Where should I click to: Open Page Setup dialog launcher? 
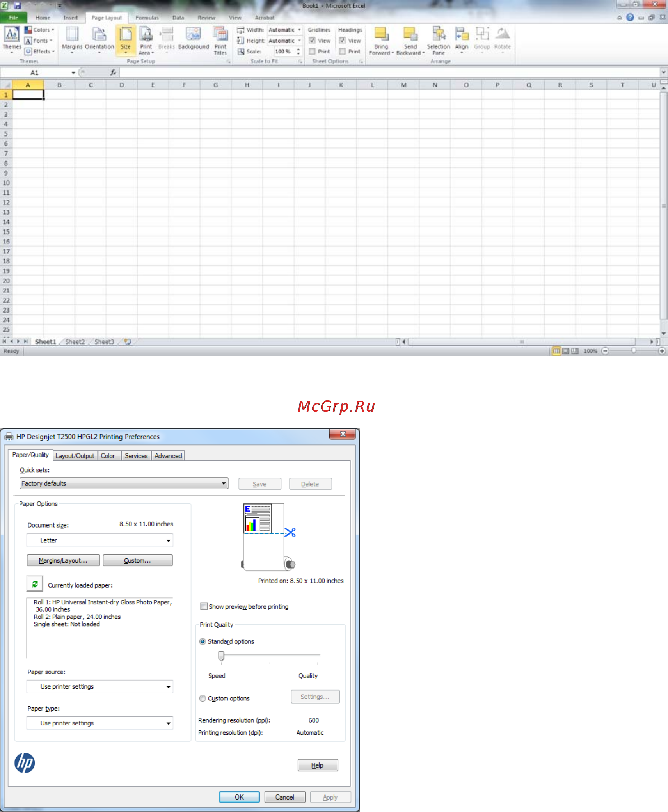coord(228,61)
